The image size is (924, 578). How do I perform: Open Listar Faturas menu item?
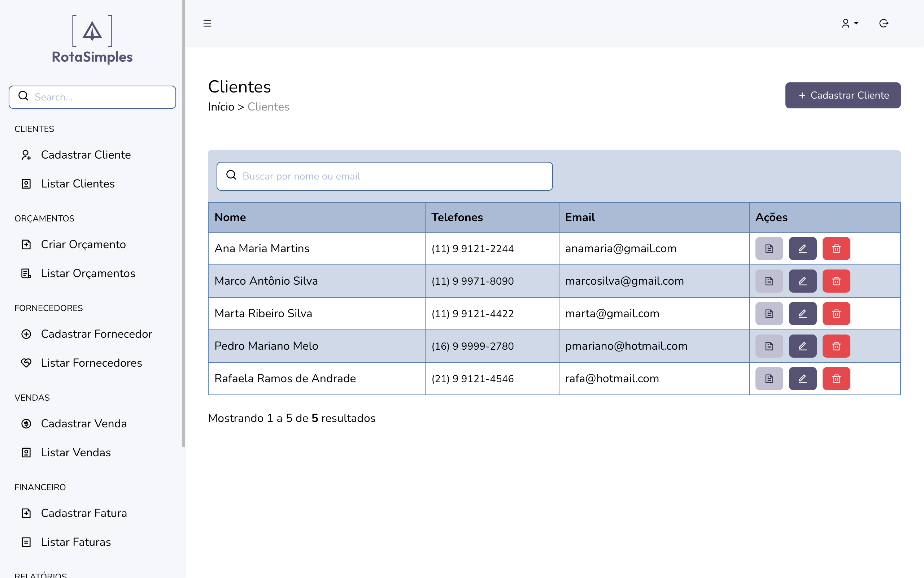pyautogui.click(x=66, y=542)
